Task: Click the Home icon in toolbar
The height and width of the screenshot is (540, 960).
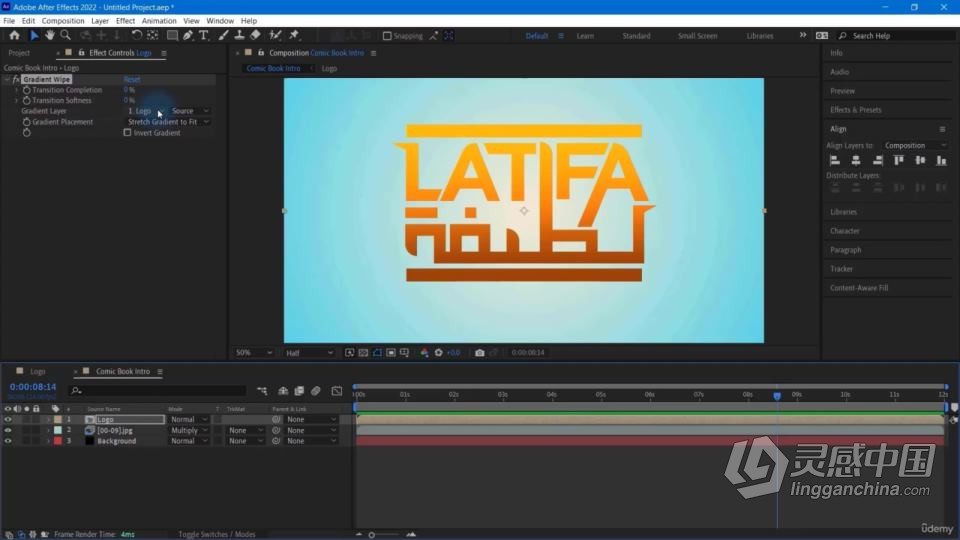Action: (x=15, y=36)
